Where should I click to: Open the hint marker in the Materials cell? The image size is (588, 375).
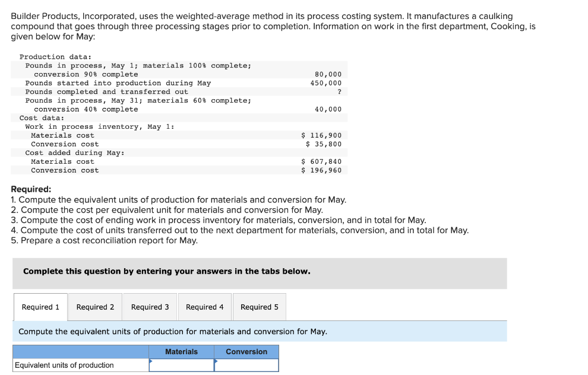click(153, 361)
